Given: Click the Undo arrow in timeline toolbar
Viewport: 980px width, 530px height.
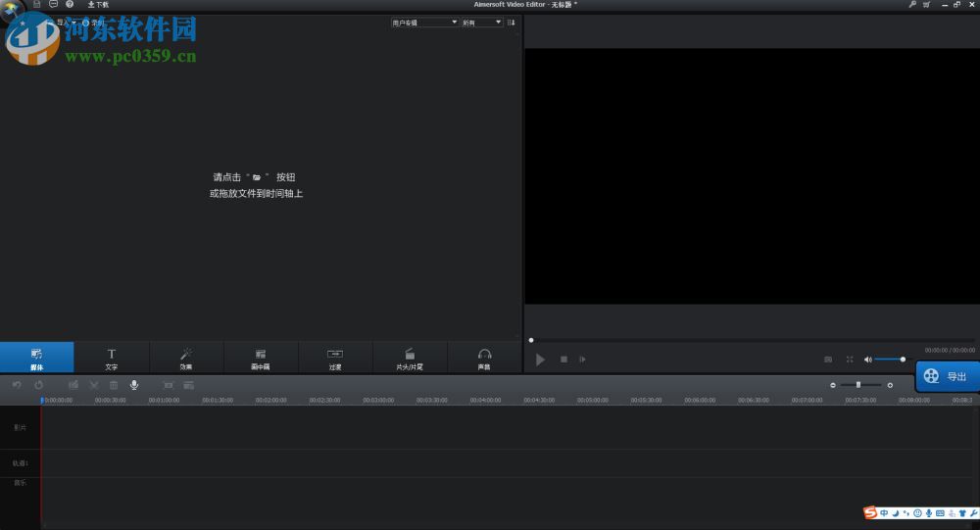Looking at the screenshot, I should click(17, 385).
